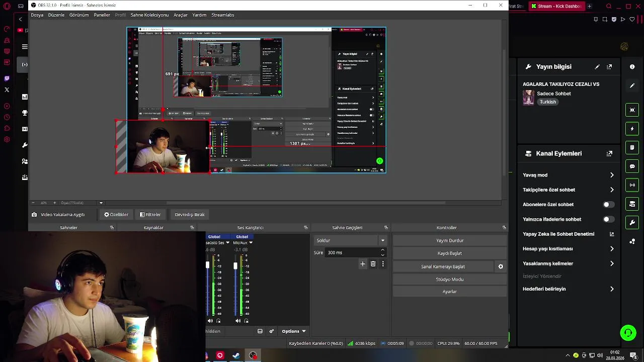644x362 pixels.
Task: Open the Soldur transition dropdown
Action: point(350,240)
